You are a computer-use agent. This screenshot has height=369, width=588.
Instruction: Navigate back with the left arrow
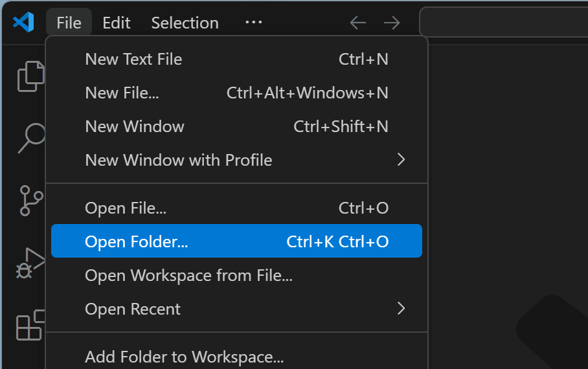pos(357,23)
